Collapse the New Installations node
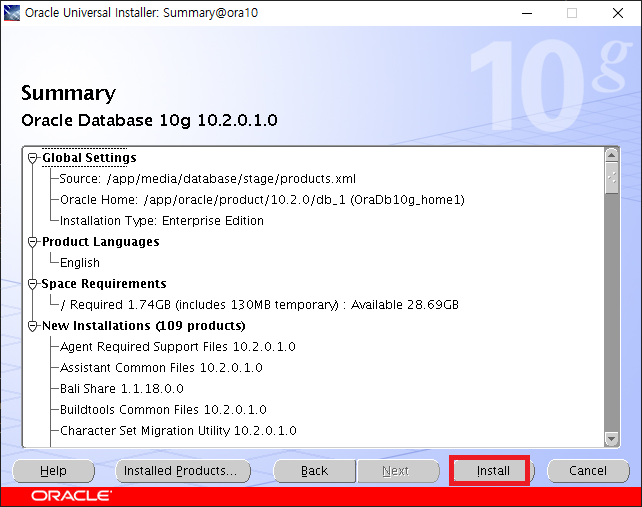 (32, 326)
